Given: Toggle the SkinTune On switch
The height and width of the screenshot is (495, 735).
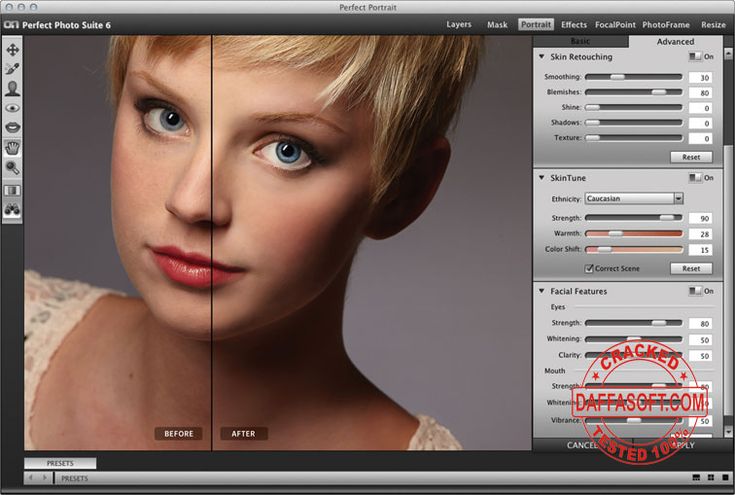Looking at the screenshot, I should click(695, 178).
